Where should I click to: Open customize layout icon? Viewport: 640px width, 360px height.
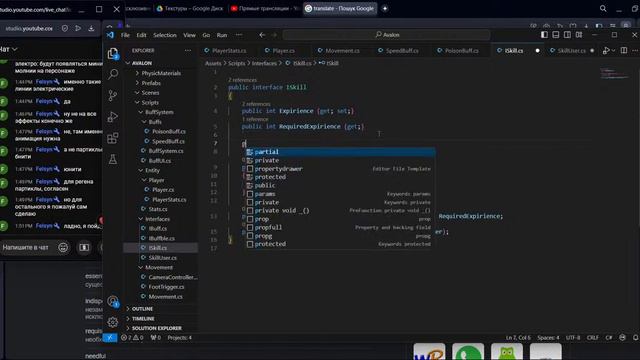(579, 35)
